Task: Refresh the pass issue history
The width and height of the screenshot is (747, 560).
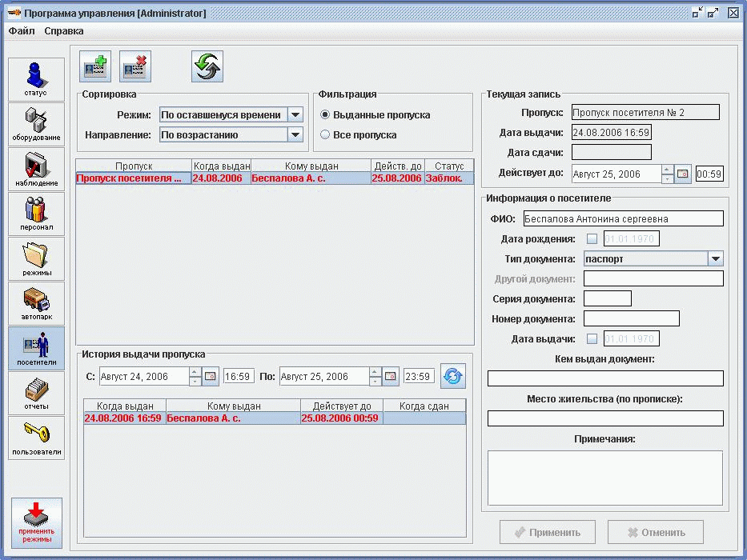Action: pos(453,376)
